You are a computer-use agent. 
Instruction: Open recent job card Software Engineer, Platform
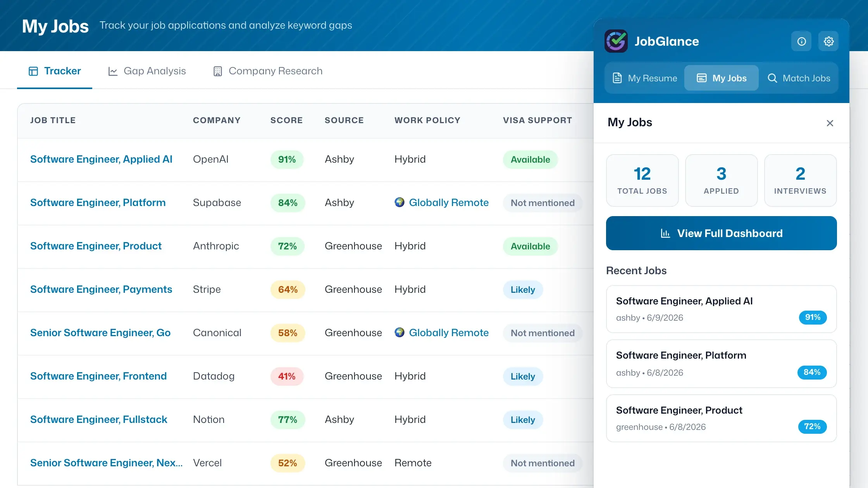[x=722, y=364]
